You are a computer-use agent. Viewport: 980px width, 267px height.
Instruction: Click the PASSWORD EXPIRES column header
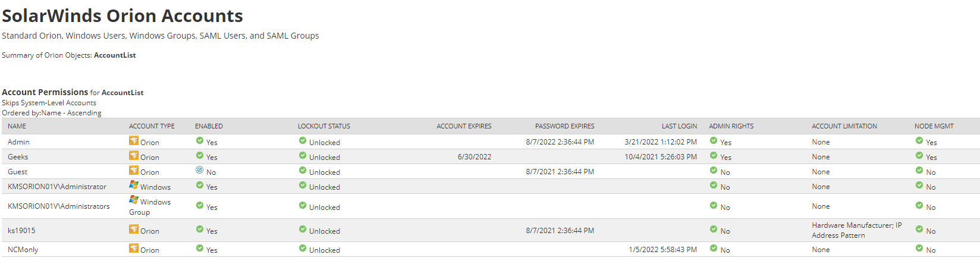(564, 126)
